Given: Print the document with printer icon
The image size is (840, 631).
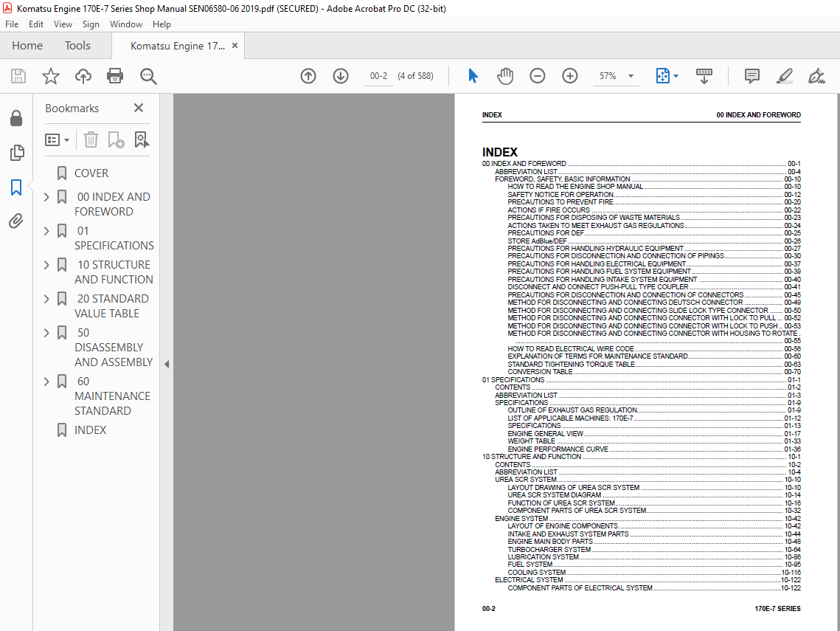Looking at the screenshot, I should tap(115, 76).
